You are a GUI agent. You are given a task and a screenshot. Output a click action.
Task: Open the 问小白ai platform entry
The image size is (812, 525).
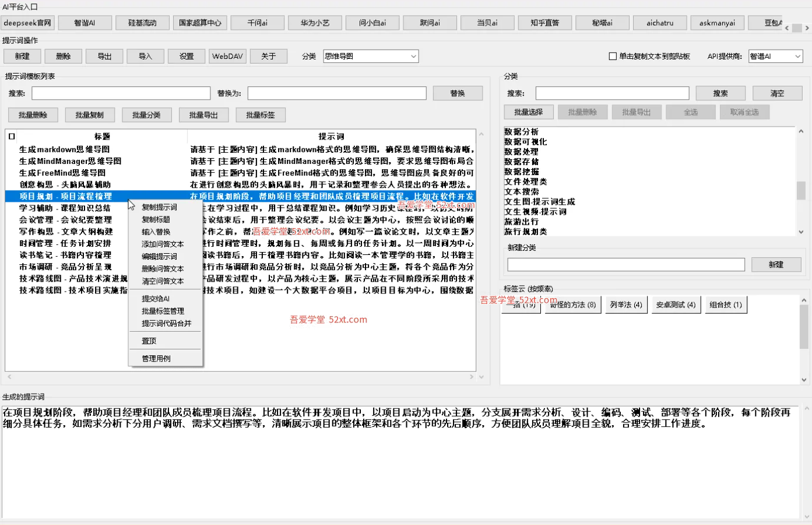[x=372, y=23]
